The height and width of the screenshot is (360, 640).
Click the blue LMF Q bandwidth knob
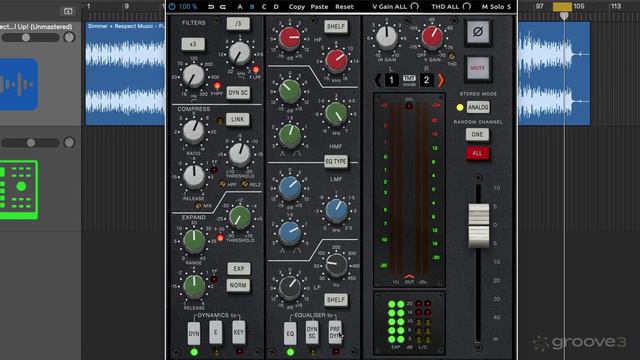[x=290, y=233]
